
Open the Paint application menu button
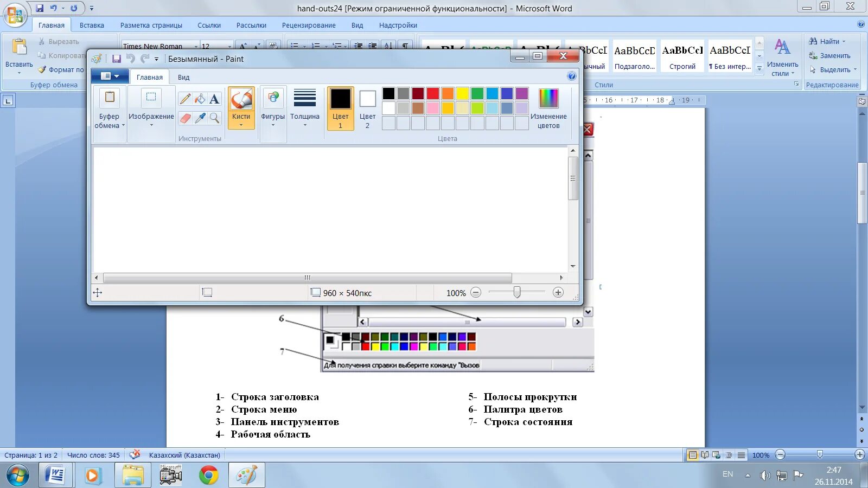(x=110, y=76)
